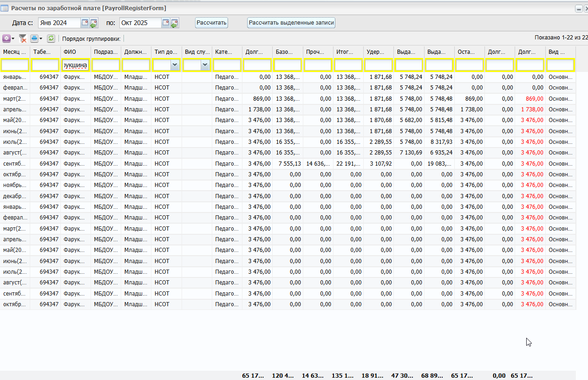Minimize the payroll register window

coord(579,8)
